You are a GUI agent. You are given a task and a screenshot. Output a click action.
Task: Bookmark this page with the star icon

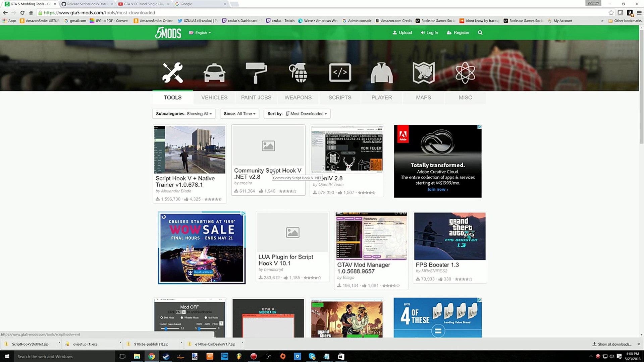pos(611,13)
